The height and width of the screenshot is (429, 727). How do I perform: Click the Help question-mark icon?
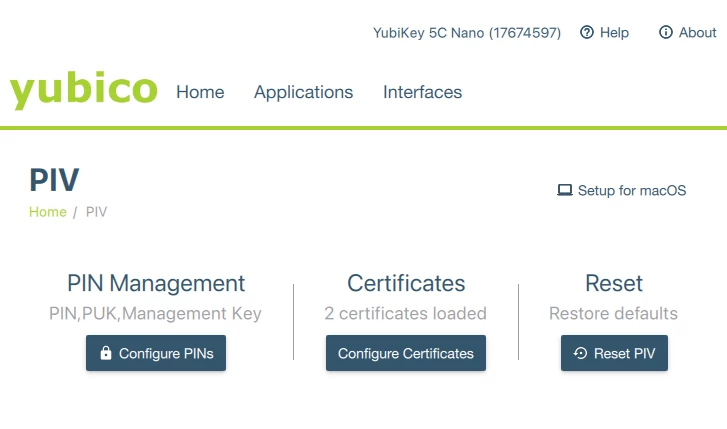coord(587,32)
